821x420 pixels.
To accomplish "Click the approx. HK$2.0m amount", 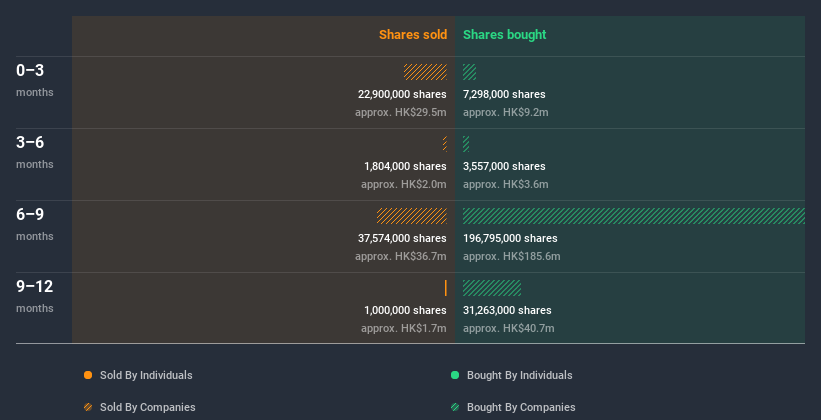I will 404,184.
